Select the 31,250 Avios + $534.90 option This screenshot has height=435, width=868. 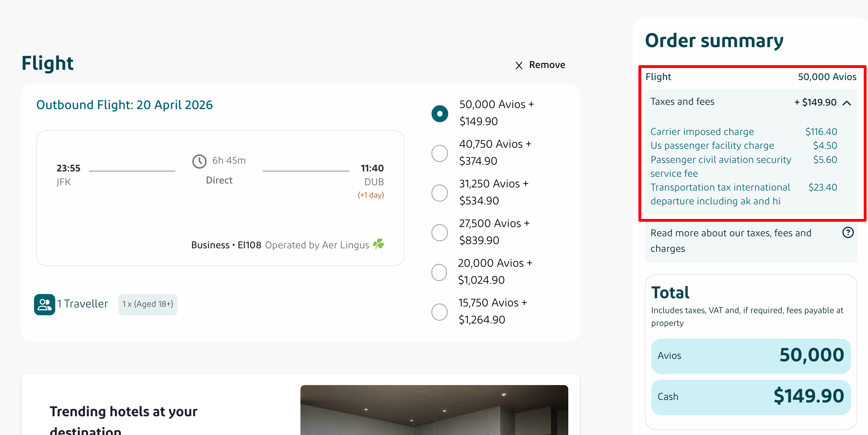[439, 193]
